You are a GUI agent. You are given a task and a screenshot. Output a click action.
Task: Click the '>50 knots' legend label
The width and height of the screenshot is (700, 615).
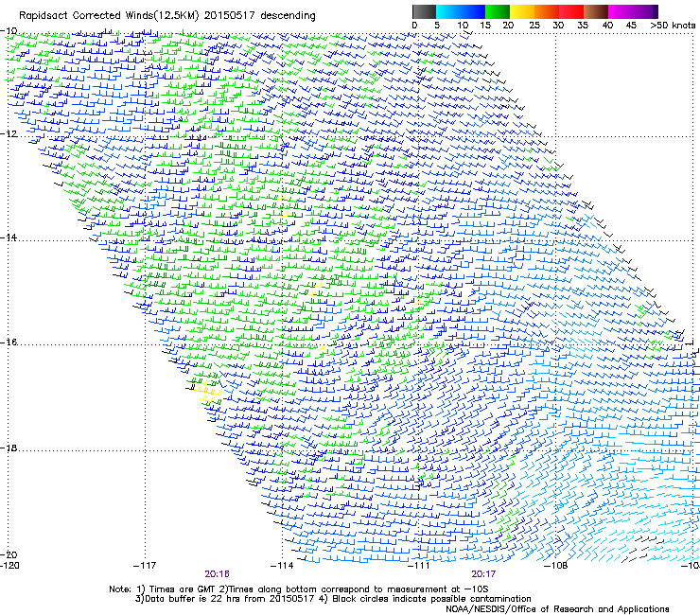[x=673, y=26]
